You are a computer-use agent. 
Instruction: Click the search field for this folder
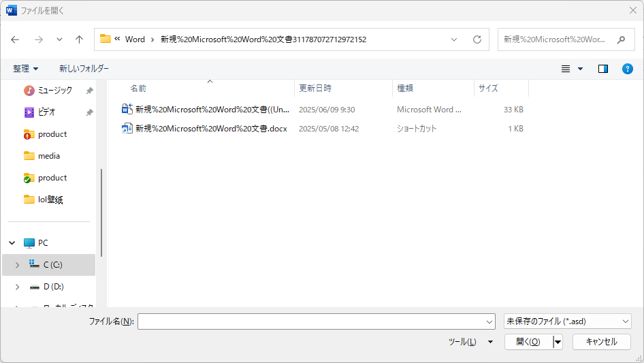tap(554, 40)
